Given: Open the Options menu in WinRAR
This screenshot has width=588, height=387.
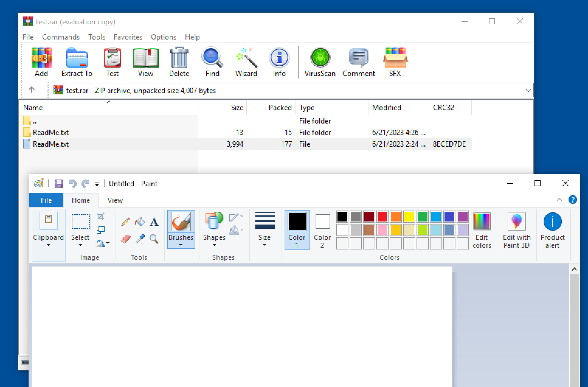Looking at the screenshot, I should click(x=164, y=37).
